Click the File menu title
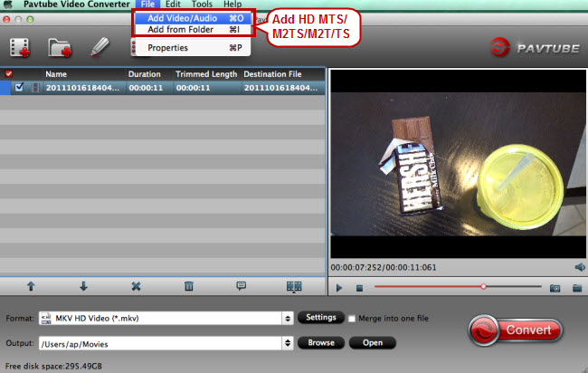The height and width of the screenshot is (373, 588). coord(147,5)
